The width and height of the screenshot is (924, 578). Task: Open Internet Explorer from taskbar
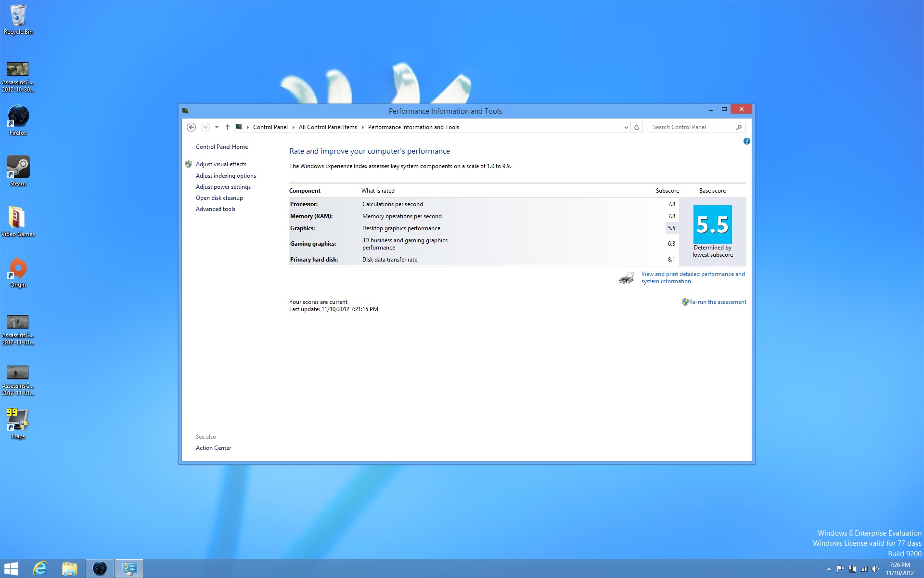pyautogui.click(x=40, y=568)
